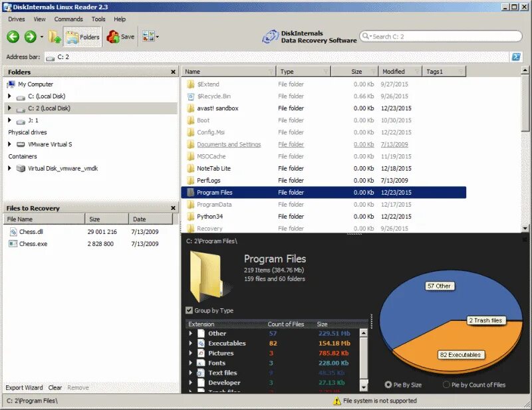Viewport: 532px width, 410px height.
Task: Select the J: 1 drive icon
Action: point(21,121)
